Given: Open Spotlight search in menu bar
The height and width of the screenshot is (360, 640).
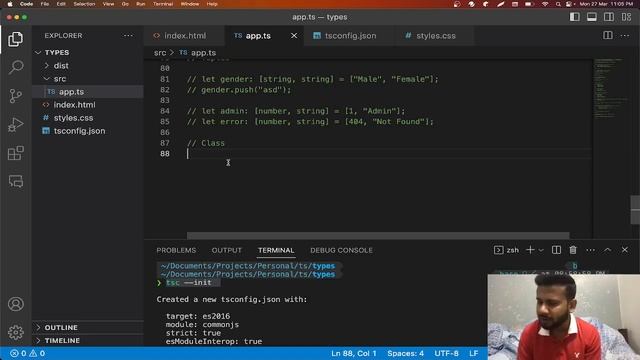Looking at the screenshot, I should (x=558, y=4).
